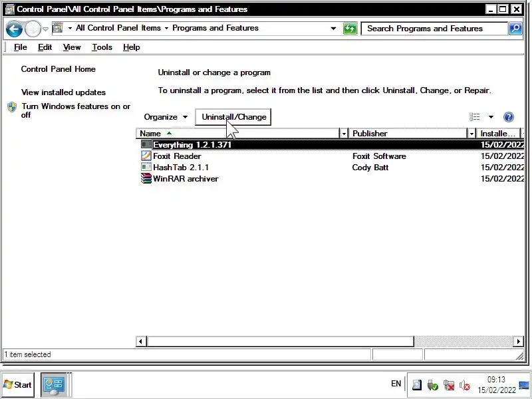
Task: Open the Name column filter dropdown
Action: tap(344, 134)
